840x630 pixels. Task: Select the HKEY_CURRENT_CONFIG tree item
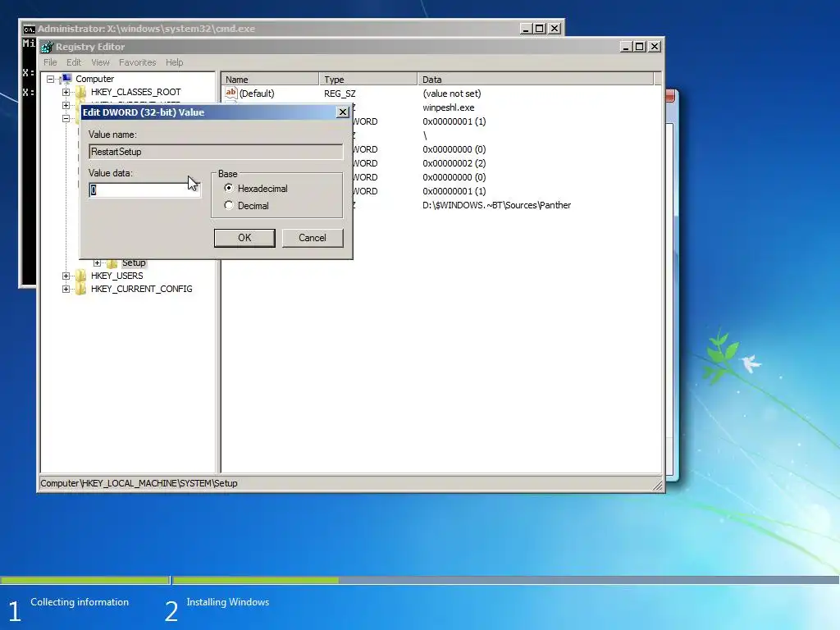[141, 290]
